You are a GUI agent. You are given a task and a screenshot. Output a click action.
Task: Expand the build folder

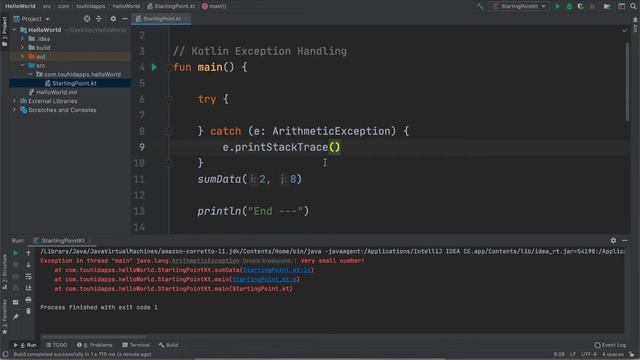coord(22,48)
